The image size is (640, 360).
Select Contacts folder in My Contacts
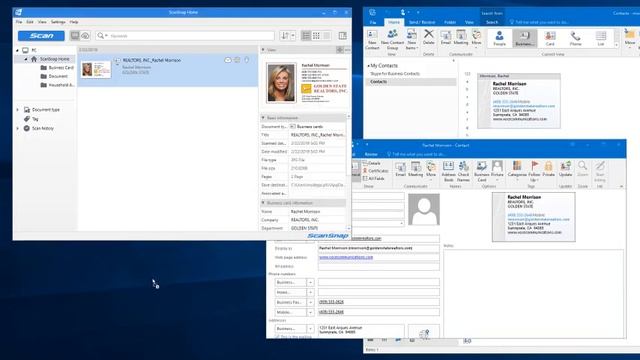(411, 82)
